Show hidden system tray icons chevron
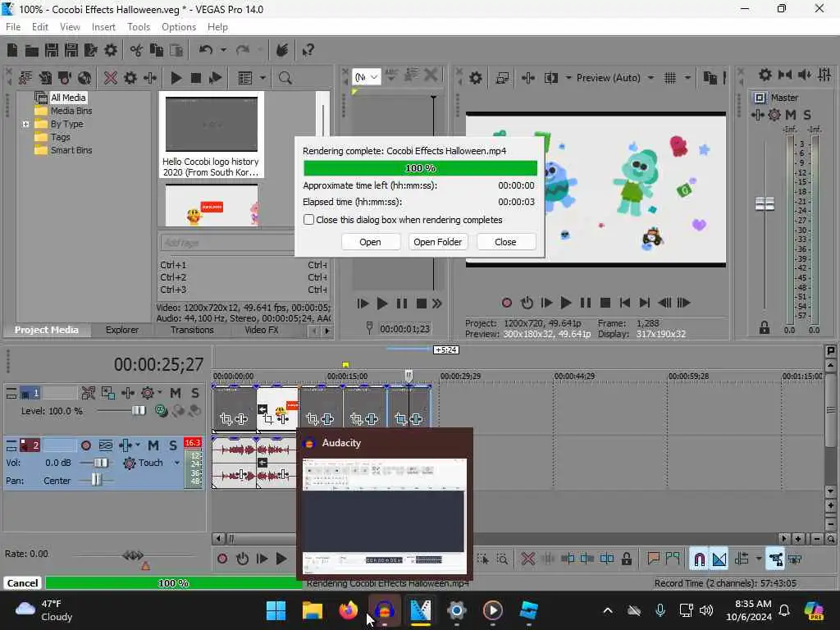Viewport: 840px width, 630px height. tap(608, 610)
